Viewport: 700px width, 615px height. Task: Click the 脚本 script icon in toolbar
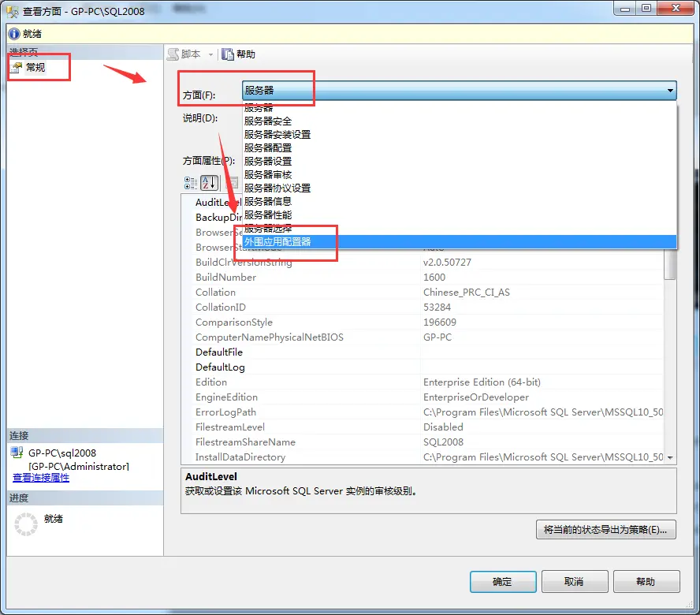tap(173, 54)
